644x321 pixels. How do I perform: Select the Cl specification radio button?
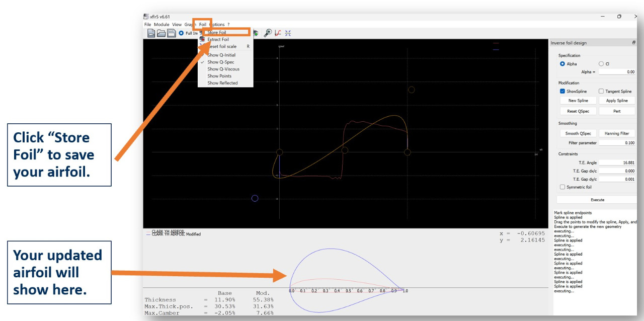tap(601, 64)
